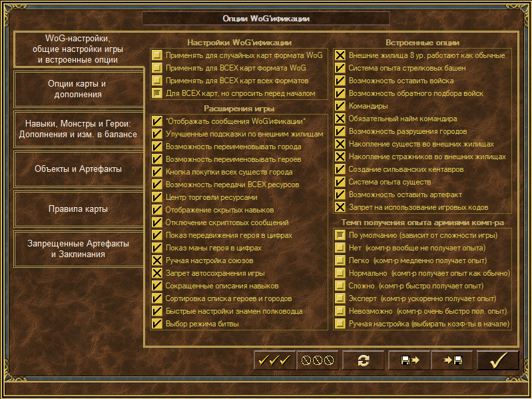
Task: Toggle Возможность оставить артефакт checkbox
Action: pos(340,195)
